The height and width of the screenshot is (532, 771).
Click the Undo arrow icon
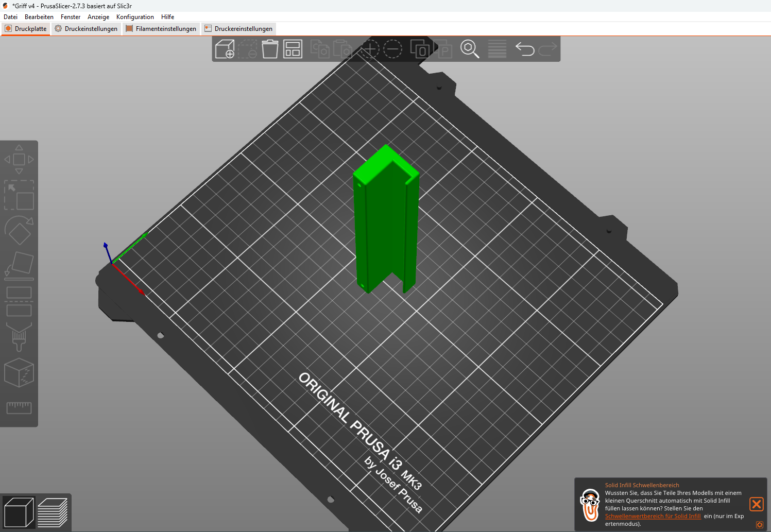[x=525, y=49]
